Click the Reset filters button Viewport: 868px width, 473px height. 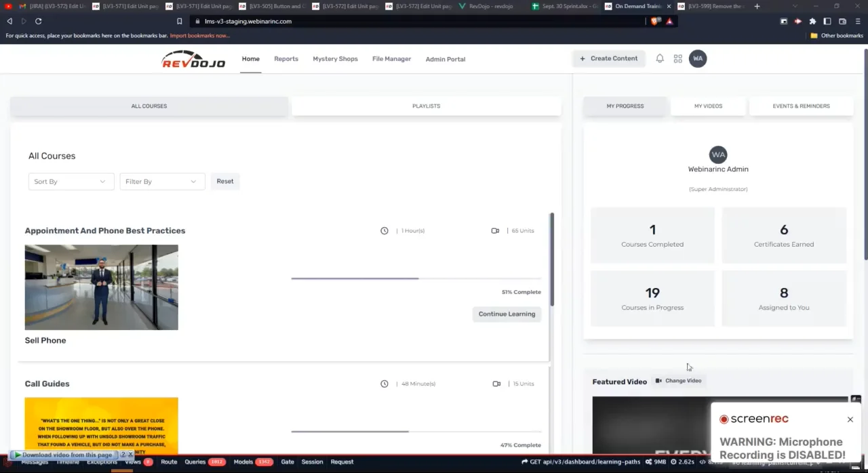pyautogui.click(x=225, y=181)
